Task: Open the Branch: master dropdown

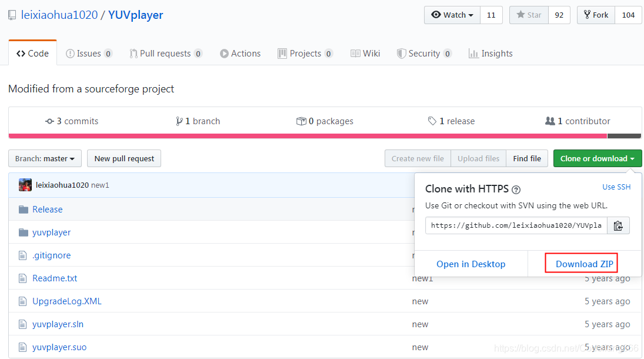Action: point(45,158)
